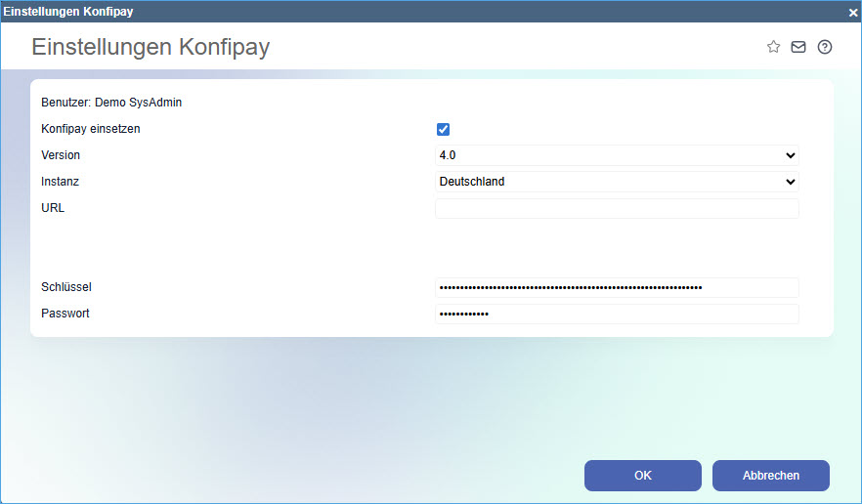Click the Version label
This screenshot has width=862, height=504.
[x=61, y=155]
